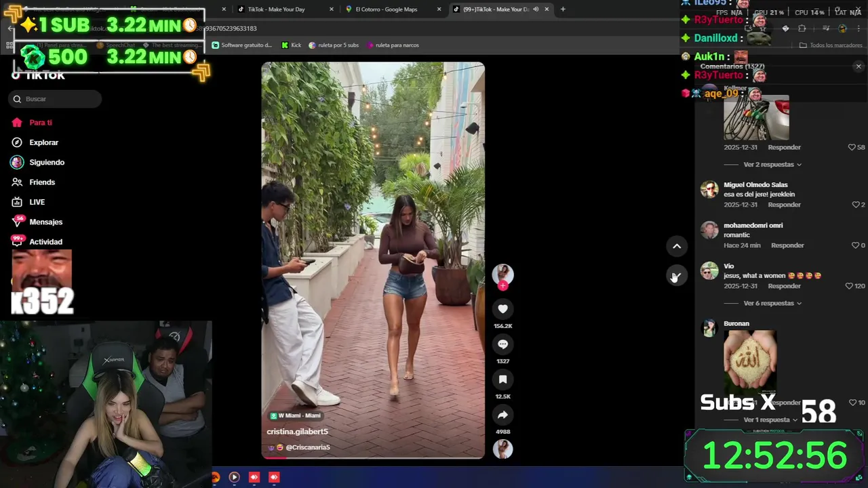This screenshot has height=488, width=868.
Task: Open the Para ti home feed
Action: (32, 123)
